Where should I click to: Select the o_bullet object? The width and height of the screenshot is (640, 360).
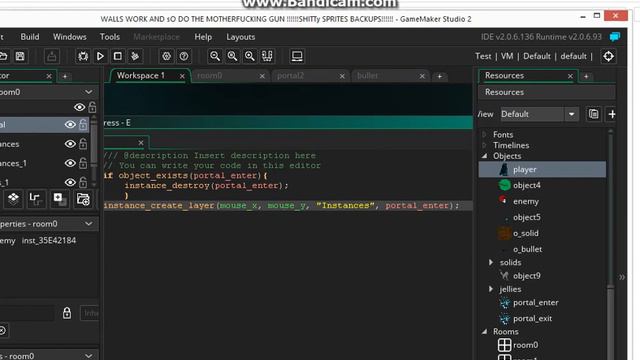527,249
